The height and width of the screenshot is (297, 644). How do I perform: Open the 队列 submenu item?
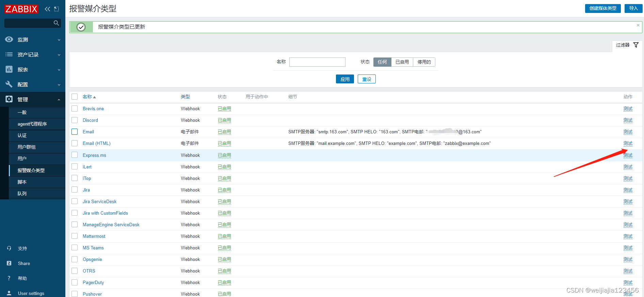pos(37,194)
